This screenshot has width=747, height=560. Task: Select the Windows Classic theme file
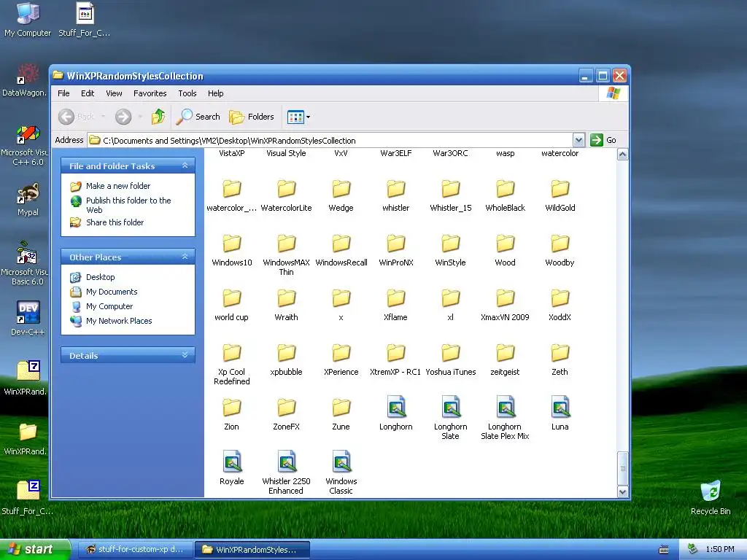[341, 472]
